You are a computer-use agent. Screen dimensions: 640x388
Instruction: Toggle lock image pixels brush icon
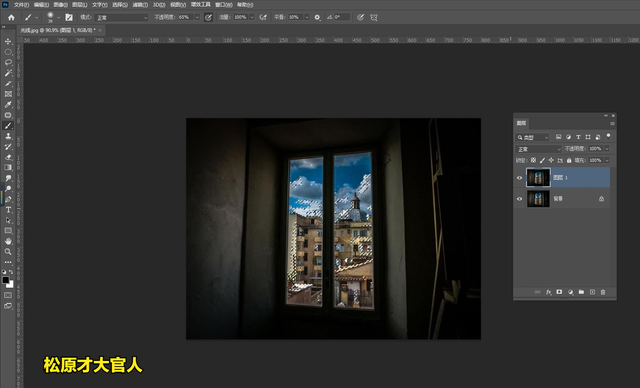click(542, 160)
